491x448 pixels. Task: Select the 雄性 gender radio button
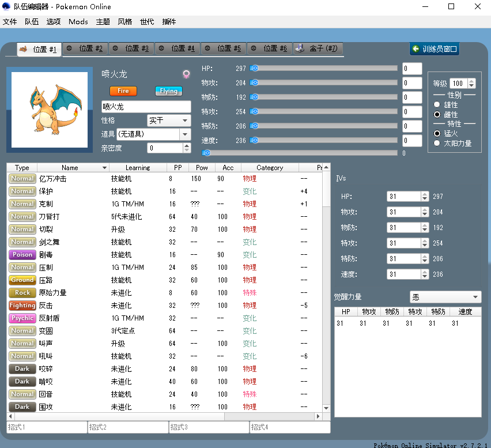click(x=437, y=104)
